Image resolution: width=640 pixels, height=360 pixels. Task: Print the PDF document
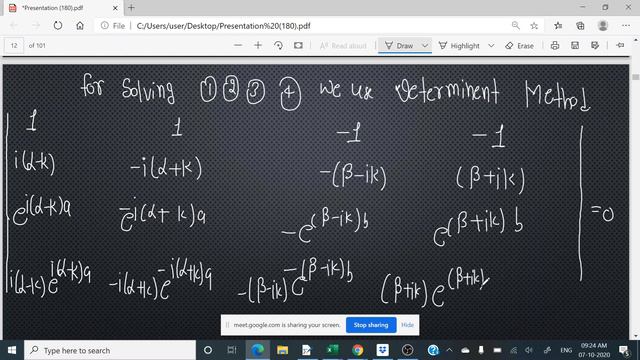pyautogui.click(x=555, y=46)
